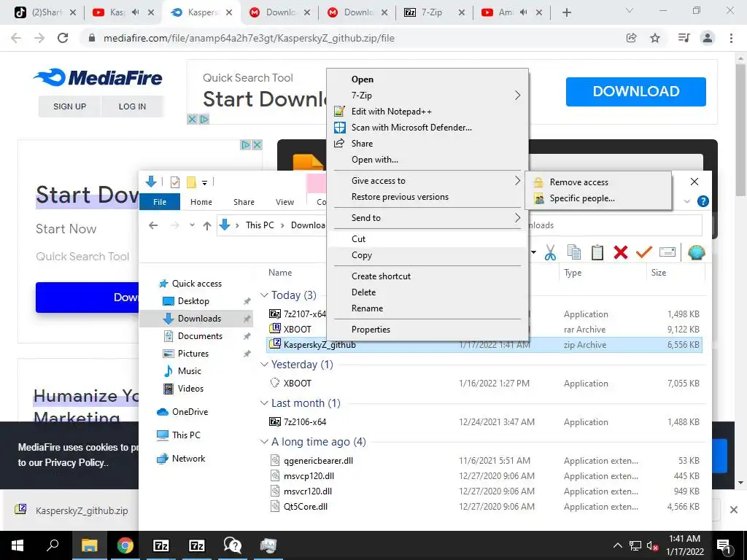Click the scissors Cut icon in Explorer toolbar

tap(550, 252)
